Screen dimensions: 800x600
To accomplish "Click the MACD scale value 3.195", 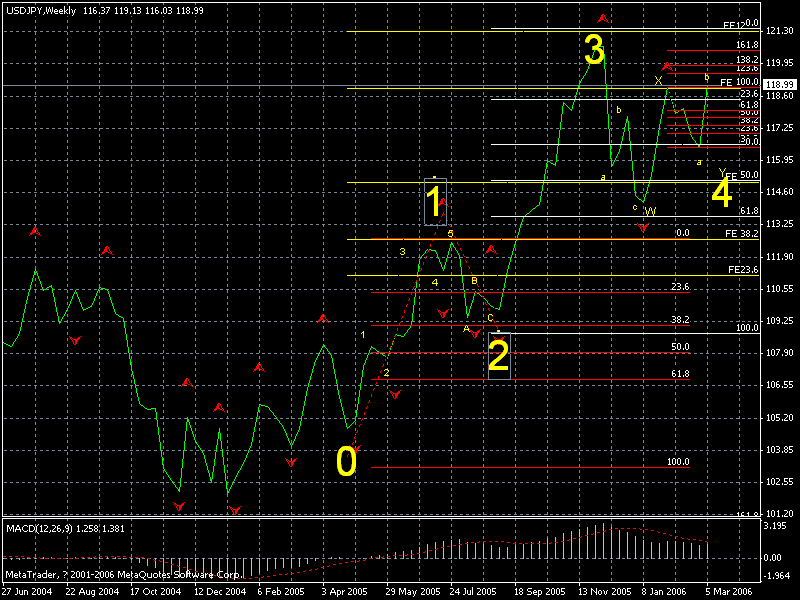I will coord(774,526).
